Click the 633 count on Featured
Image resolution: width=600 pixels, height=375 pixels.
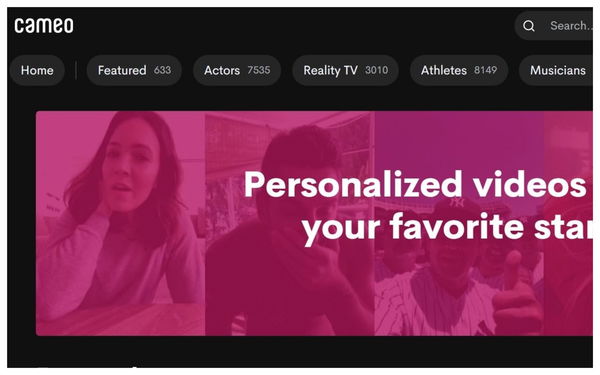click(163, 70)
